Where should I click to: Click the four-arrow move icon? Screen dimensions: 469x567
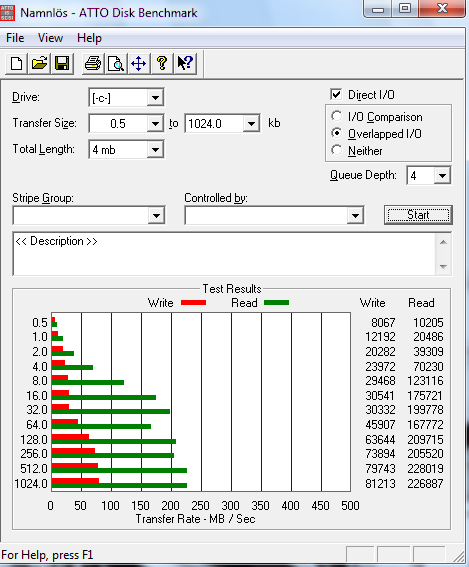pos(138,64)
